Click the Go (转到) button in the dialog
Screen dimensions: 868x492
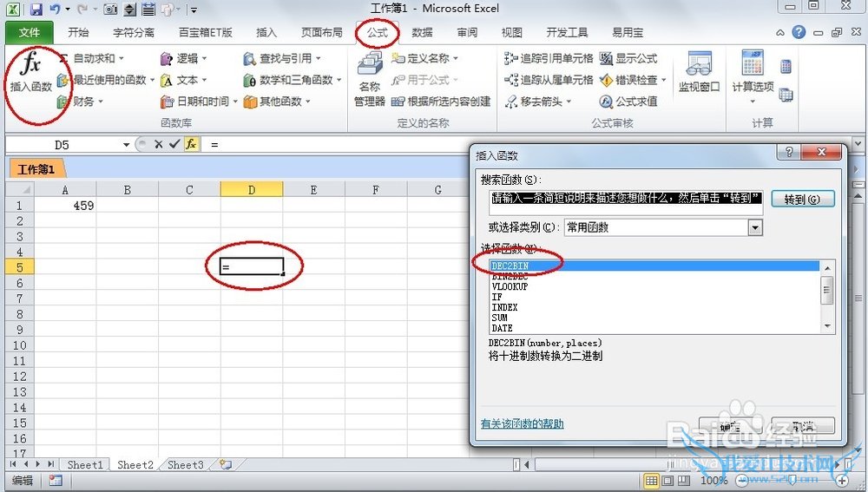click(802, 200)
